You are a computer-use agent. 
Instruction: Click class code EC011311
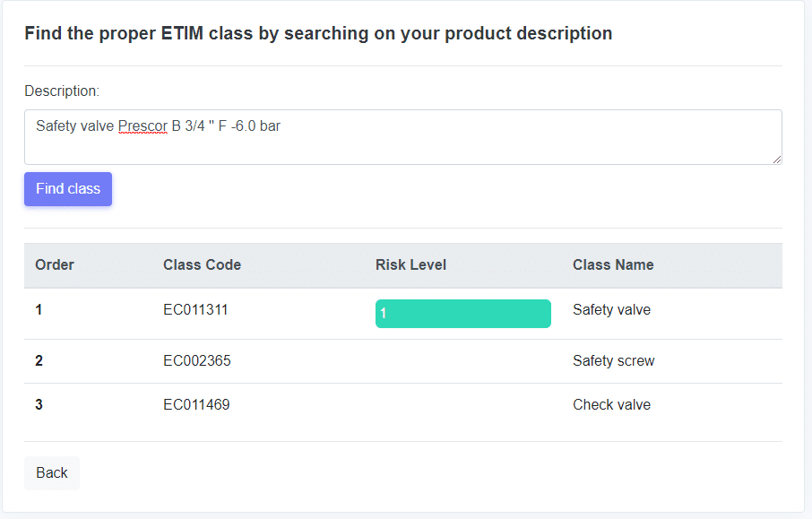195,310
